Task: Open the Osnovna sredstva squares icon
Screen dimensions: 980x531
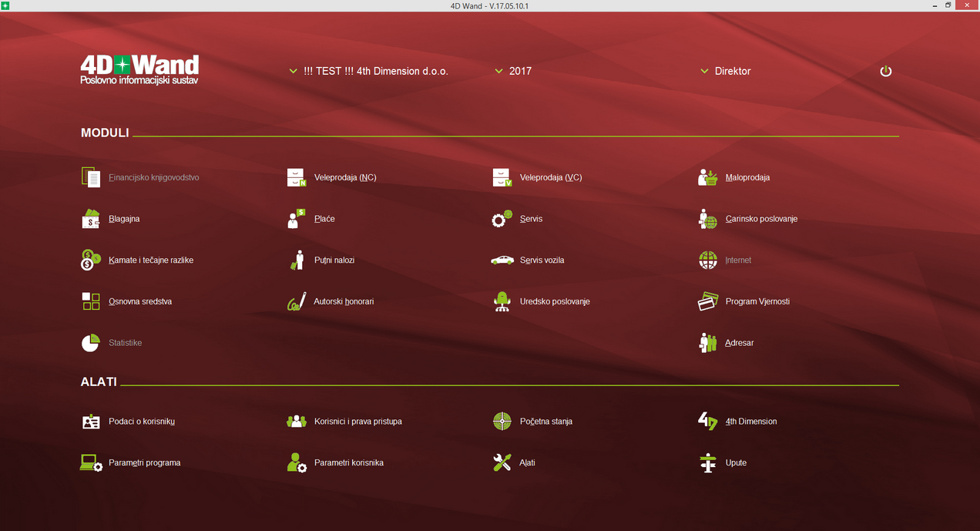Action: [91, 301]
